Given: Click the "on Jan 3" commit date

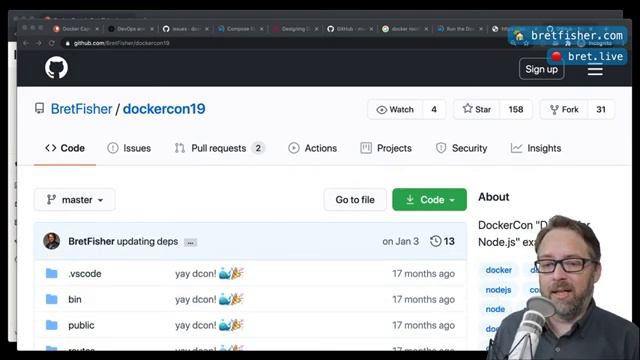Looking at the screenshot, I should click(x=400, y=241).
